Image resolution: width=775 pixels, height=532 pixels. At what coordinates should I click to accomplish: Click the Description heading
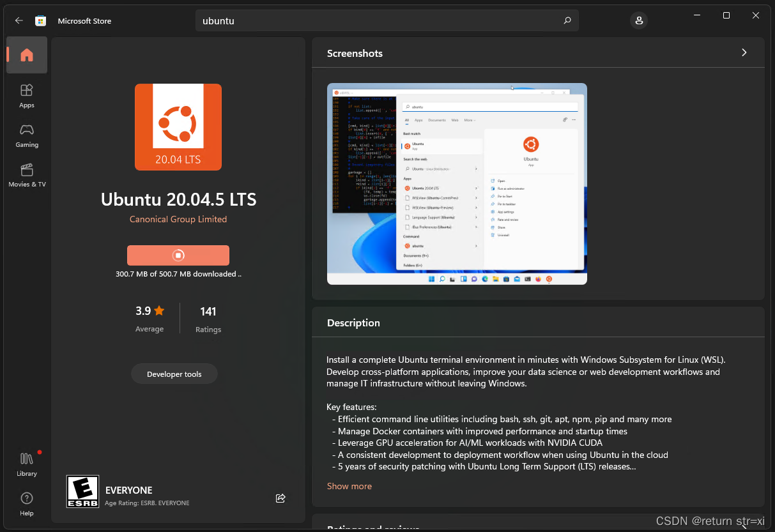click(353, 323)
